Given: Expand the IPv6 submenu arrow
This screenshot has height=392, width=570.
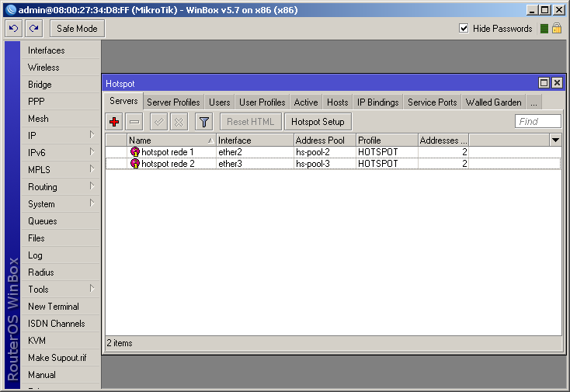Looking at the screenshot, I should (x=92, y=152).
